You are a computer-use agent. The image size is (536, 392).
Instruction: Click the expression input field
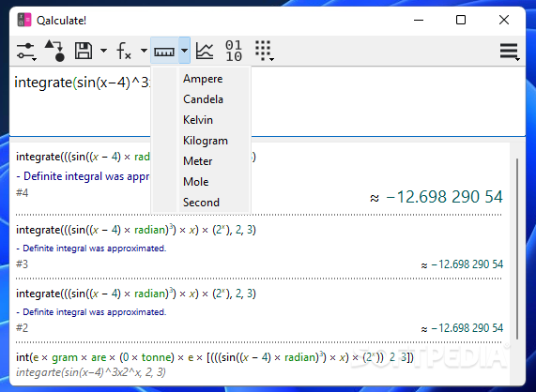(x=268, y=102)
